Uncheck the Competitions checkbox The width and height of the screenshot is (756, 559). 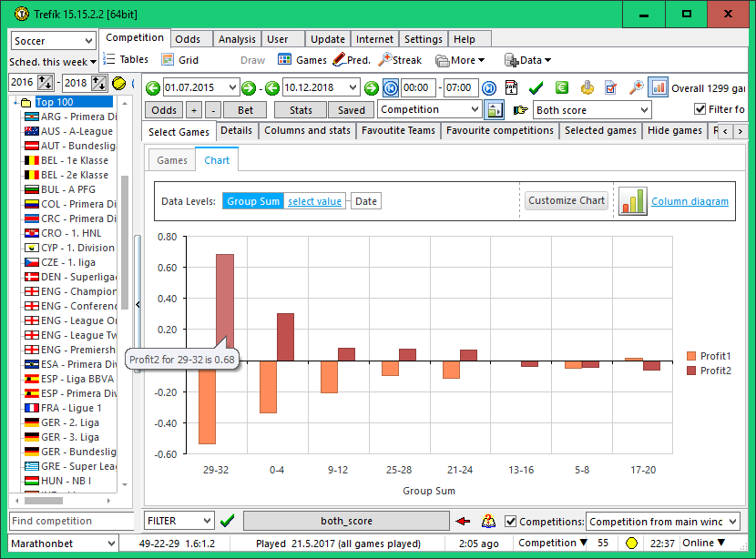click(510, 522)
